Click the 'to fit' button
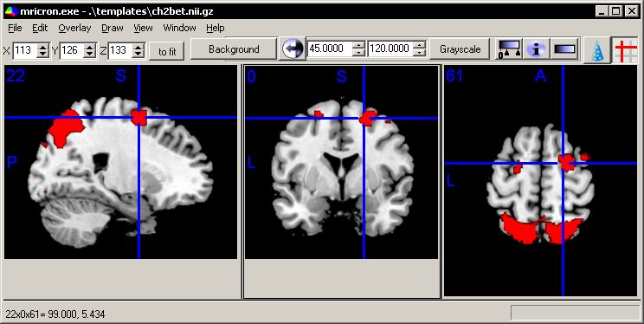 click(167, 52)
